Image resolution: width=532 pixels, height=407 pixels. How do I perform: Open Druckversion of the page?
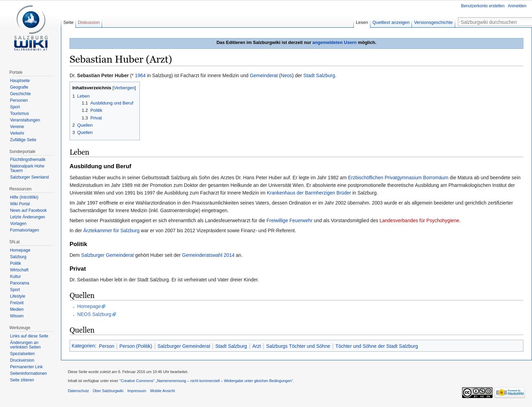tap(22, 360)
